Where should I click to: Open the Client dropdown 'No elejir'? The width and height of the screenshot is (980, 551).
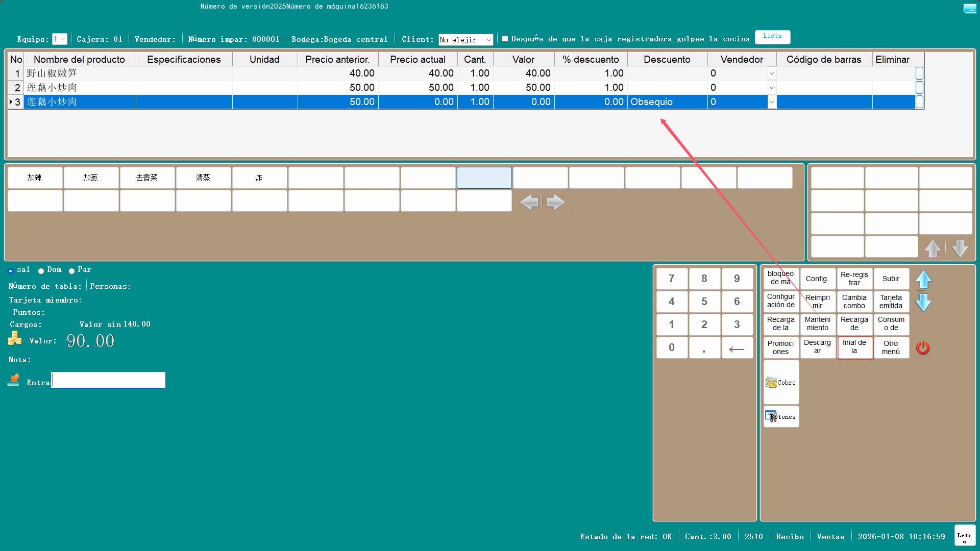coord(465,40)
